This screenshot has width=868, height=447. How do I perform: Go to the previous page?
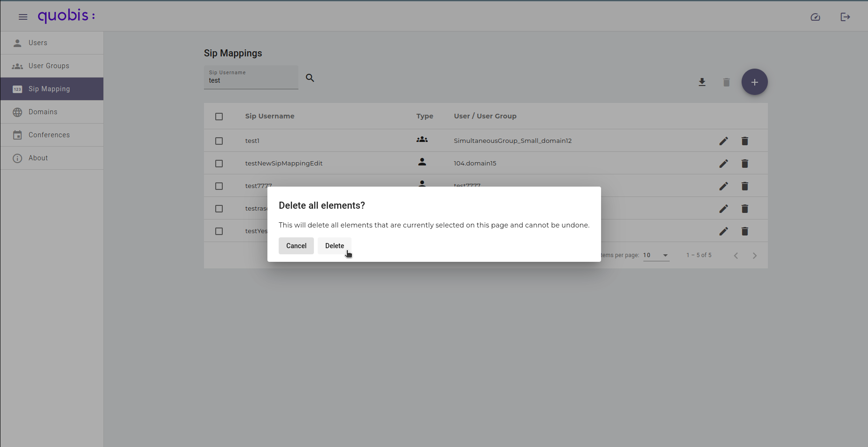(736, 256)
